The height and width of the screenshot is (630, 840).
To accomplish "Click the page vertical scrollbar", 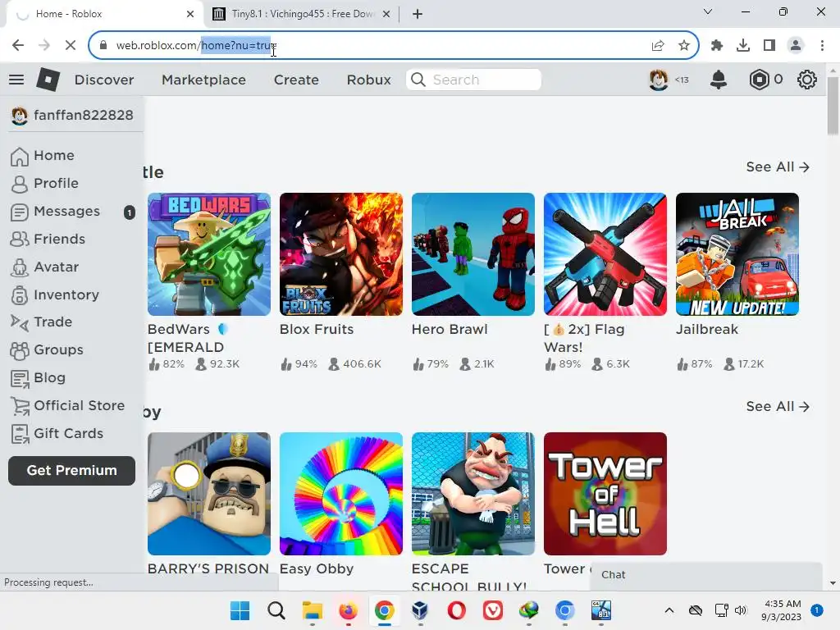I will coord(833,106).
